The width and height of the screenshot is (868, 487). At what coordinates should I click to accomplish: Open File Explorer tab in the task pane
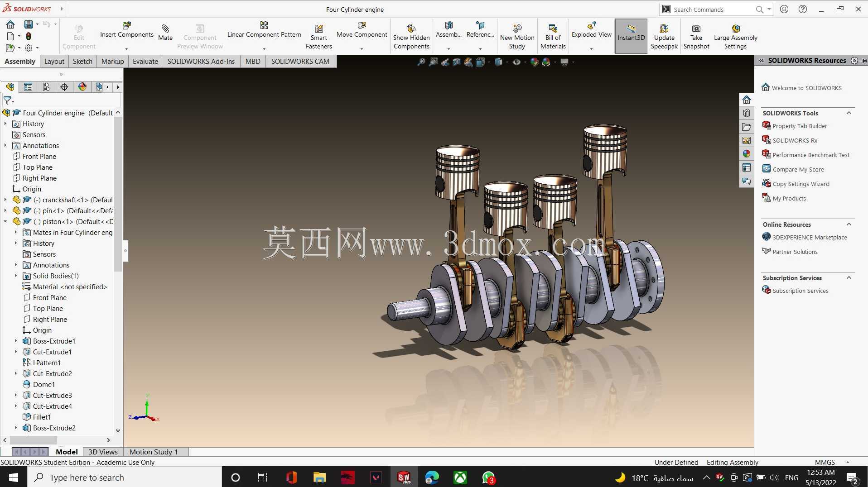tap(747, 127)
